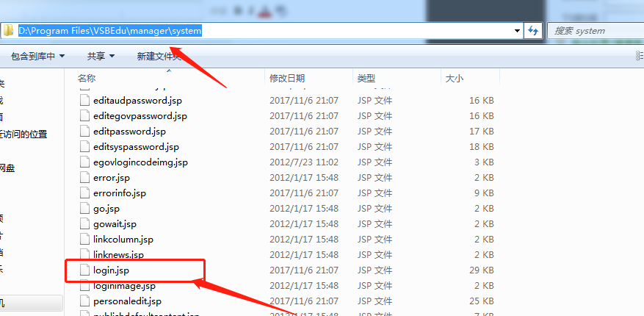The width and height of the screenshot is (644, 316).
Task: Click the go.jsp file icon
Action: click(x=85, y=209)
